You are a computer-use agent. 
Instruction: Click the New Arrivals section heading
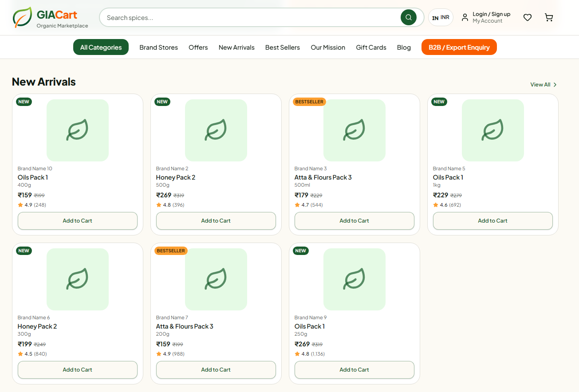pos(44,82)
